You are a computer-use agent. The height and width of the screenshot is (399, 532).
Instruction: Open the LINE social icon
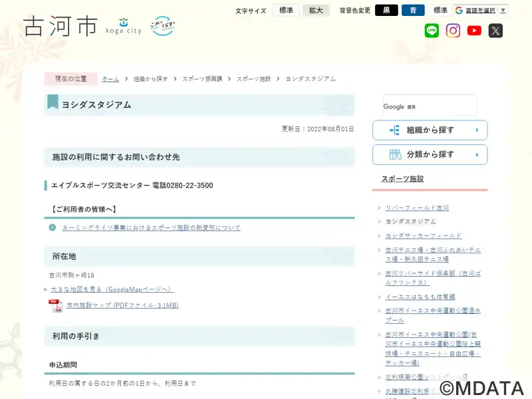432,31
